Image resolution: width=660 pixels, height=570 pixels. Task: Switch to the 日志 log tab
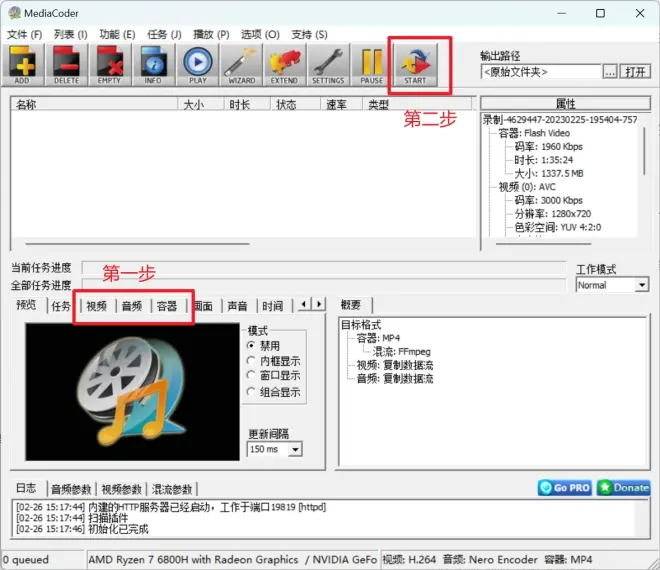pyautogui.click(x=26, y=488)
